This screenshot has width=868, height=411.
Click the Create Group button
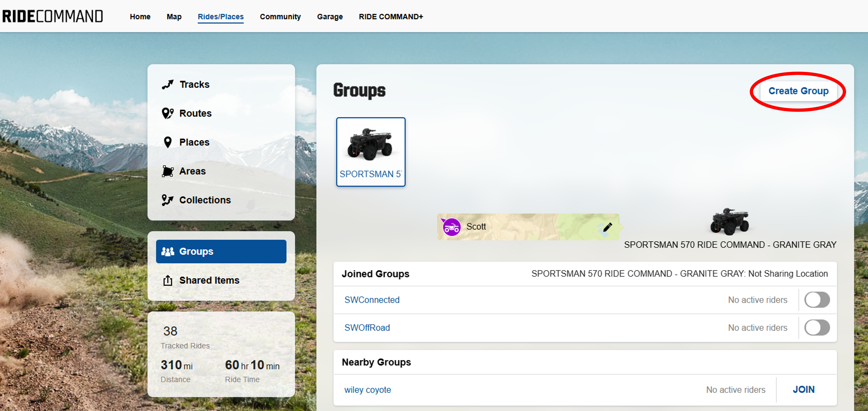tap(798, 91)
